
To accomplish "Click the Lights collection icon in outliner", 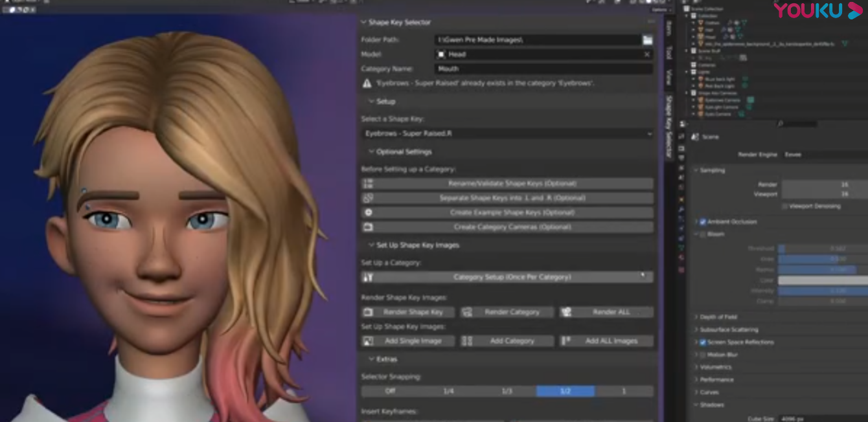I will point(694,72).
